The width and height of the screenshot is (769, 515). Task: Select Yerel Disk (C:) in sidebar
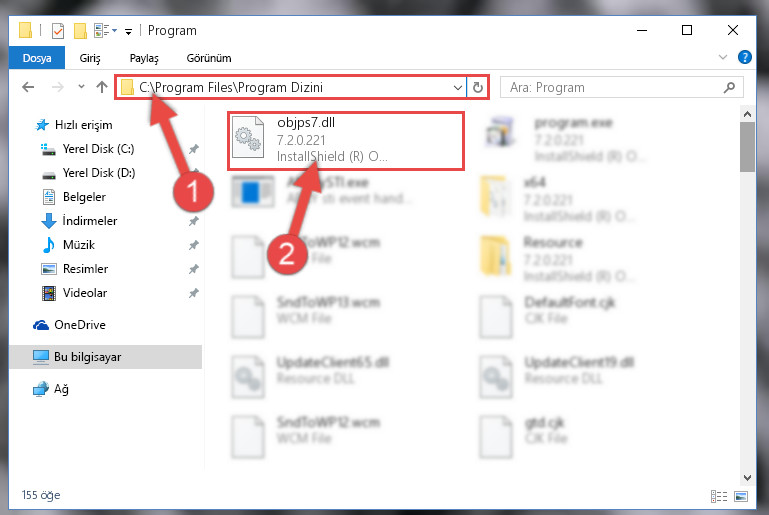tap(98, 149)
